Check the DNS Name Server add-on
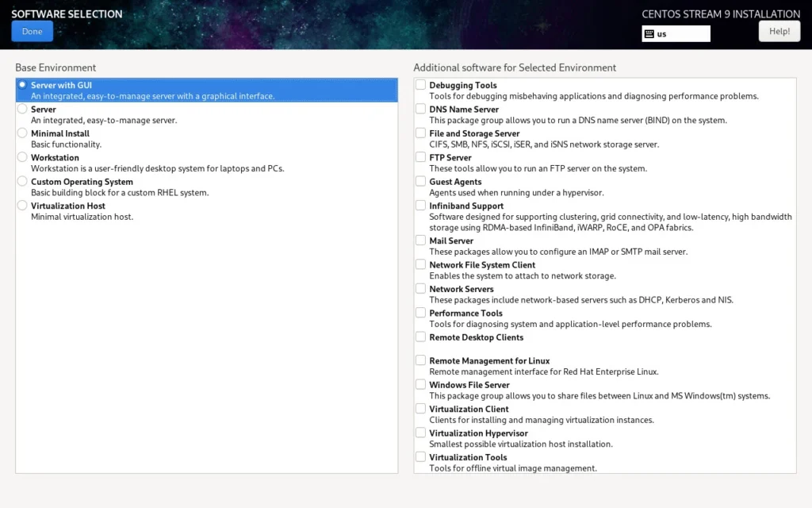 421,109
